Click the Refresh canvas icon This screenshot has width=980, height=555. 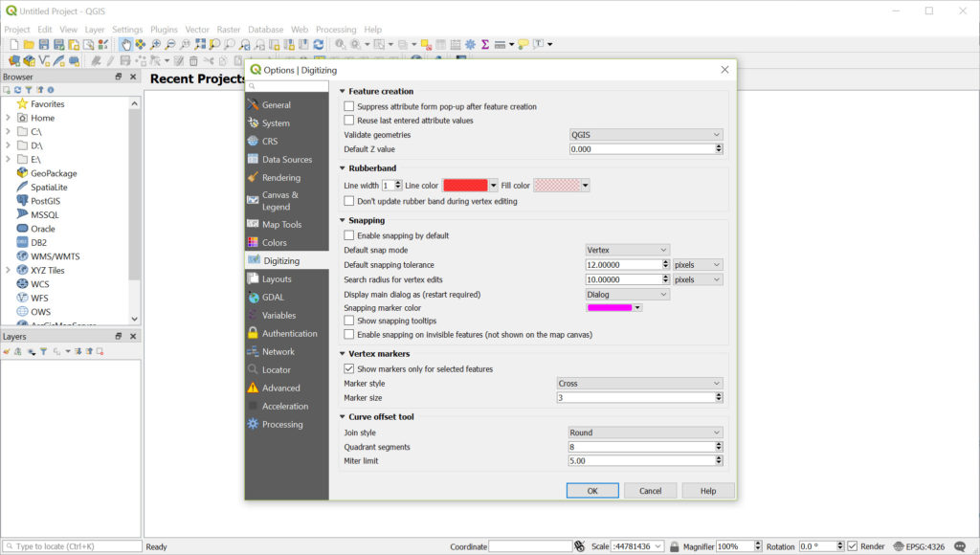point(319,44)
